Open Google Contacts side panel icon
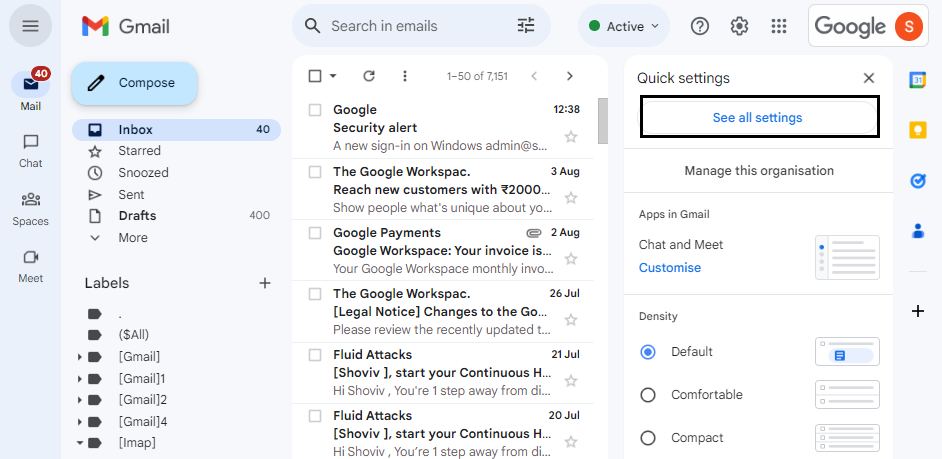 coord(917,231)
